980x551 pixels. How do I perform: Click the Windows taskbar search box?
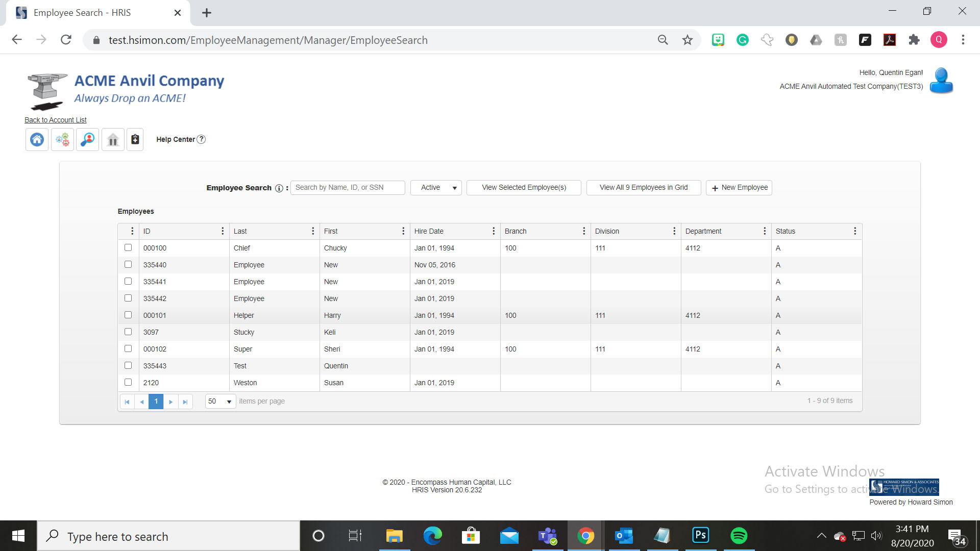(168, 536)
